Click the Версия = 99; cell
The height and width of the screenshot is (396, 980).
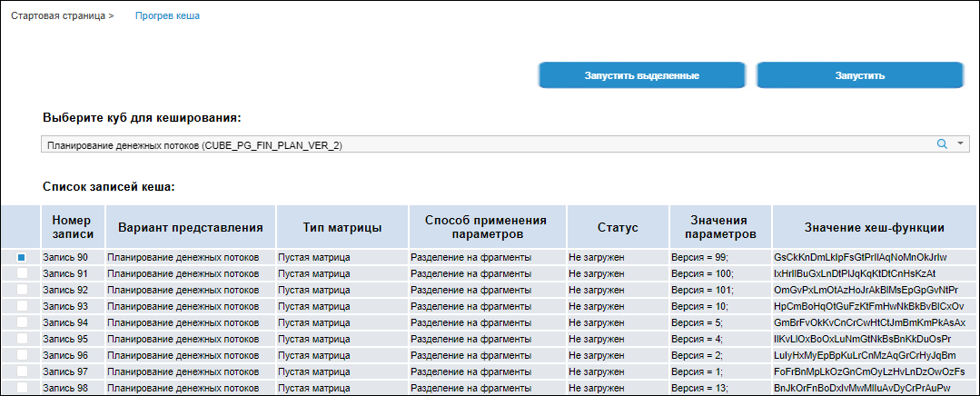[x=720, y=257]
